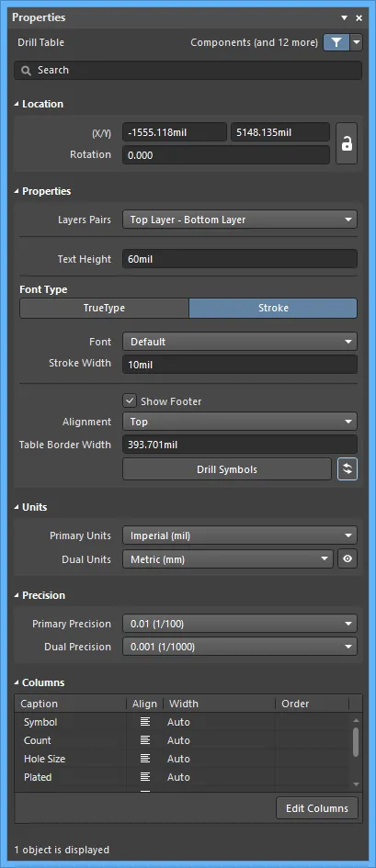This screenshot has width=376, height=868.
Task: Click the Count row alignment icon
Action: pyautogui.click(x=145, y=740)
